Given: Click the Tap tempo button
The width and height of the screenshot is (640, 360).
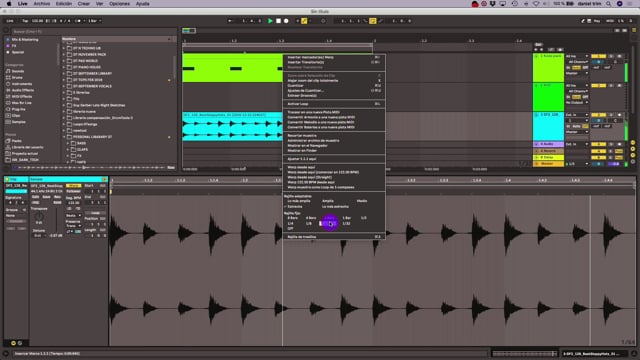Looking at the screenshot, I should point(25,21).
